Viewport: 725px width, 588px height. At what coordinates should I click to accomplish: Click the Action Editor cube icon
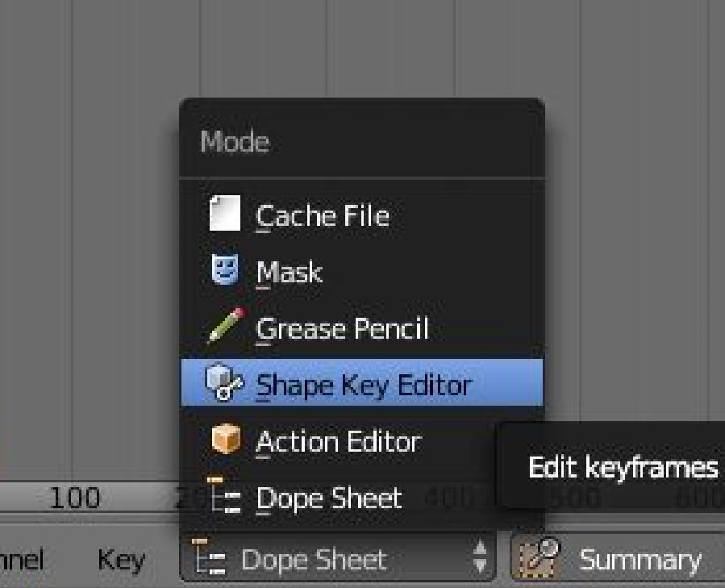(227, 441)
